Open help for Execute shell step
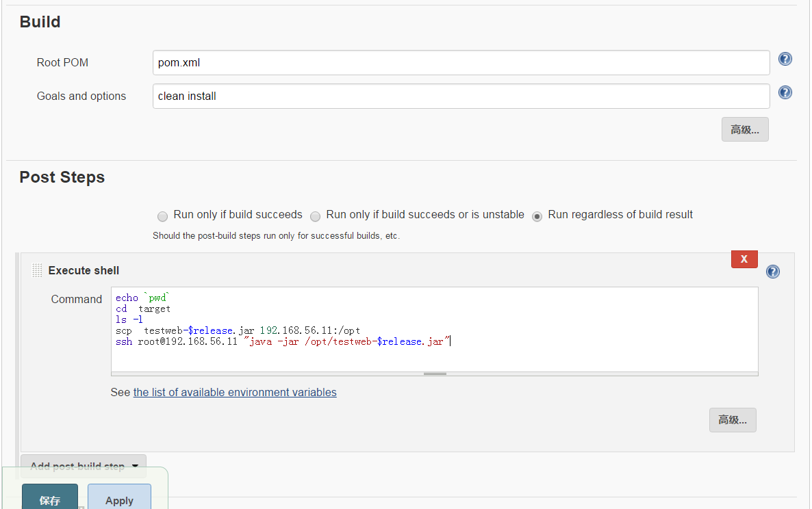The width and height of the screenshot is (812, 509). point(773,272)
